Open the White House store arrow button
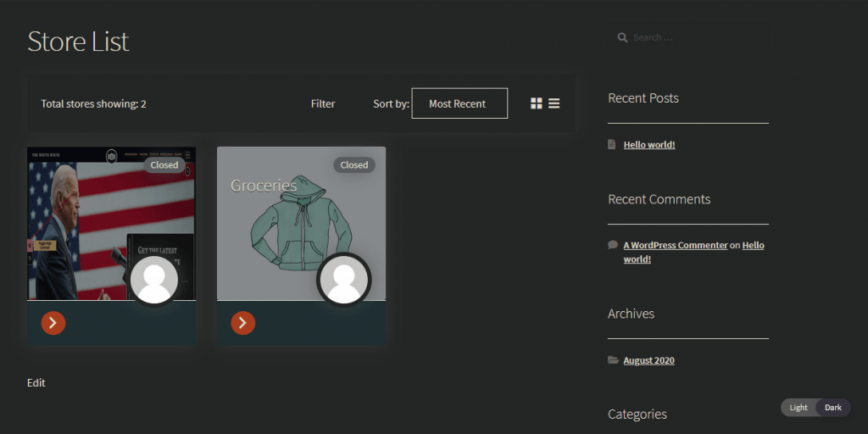Screen dimensions: 868x434 53,323
